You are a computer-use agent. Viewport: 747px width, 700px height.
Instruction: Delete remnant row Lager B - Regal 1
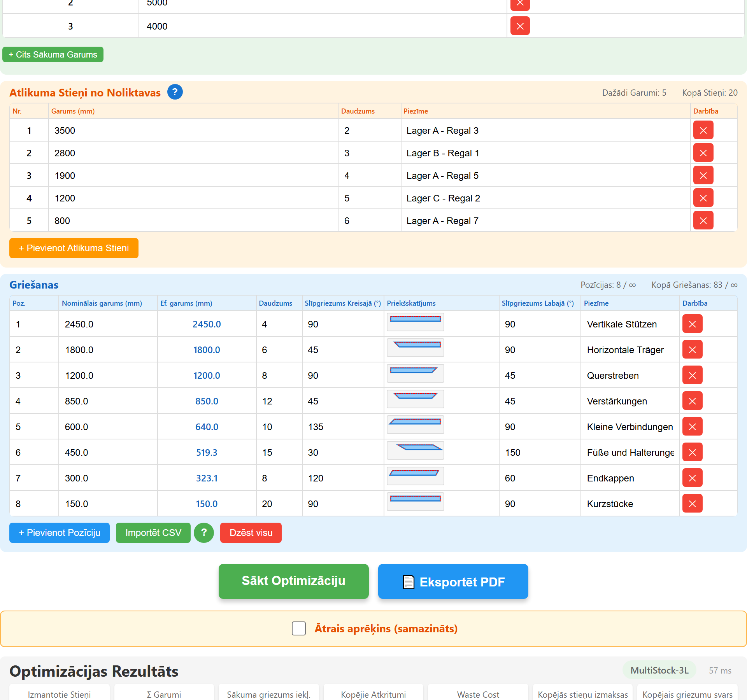coord(703,153)
